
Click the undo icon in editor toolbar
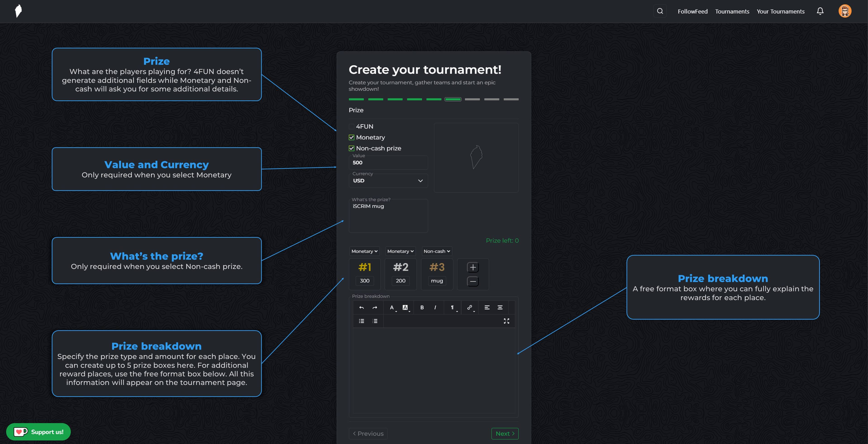pos(361,307)
